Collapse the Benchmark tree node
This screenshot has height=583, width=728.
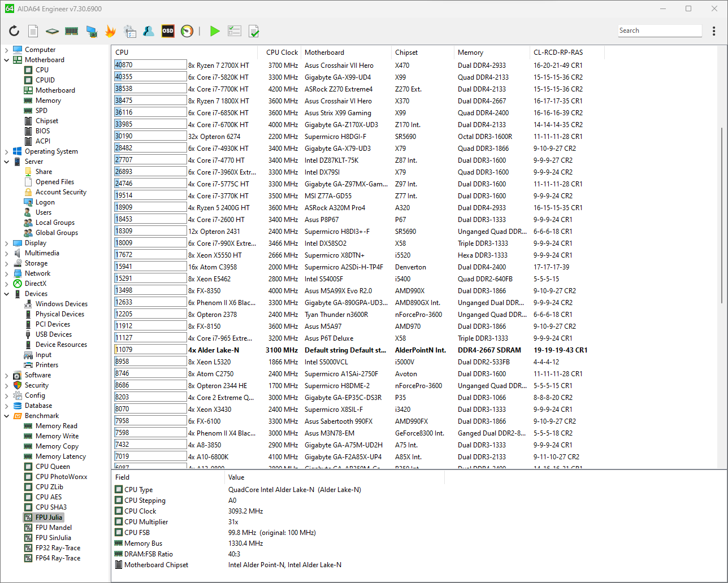coord(6,416)
